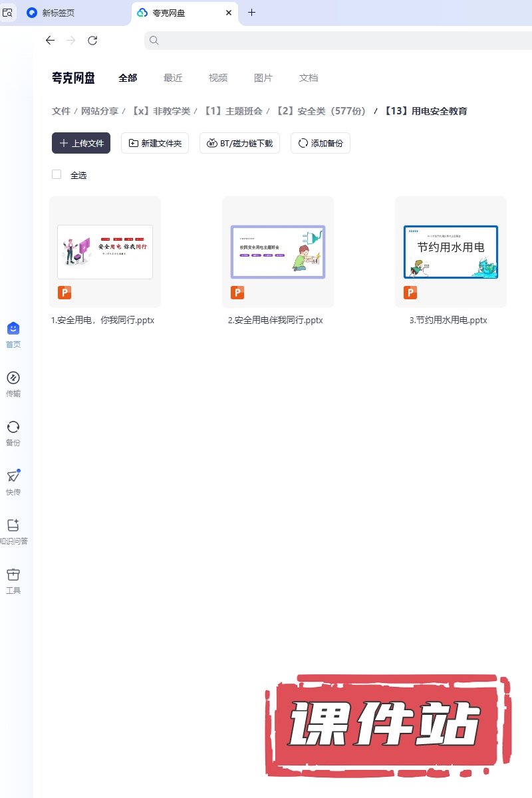Click the 新建文件夹 new folder button
Viewport: 532px width, 798px height.
pyautogui.click(x=155, y=143)
